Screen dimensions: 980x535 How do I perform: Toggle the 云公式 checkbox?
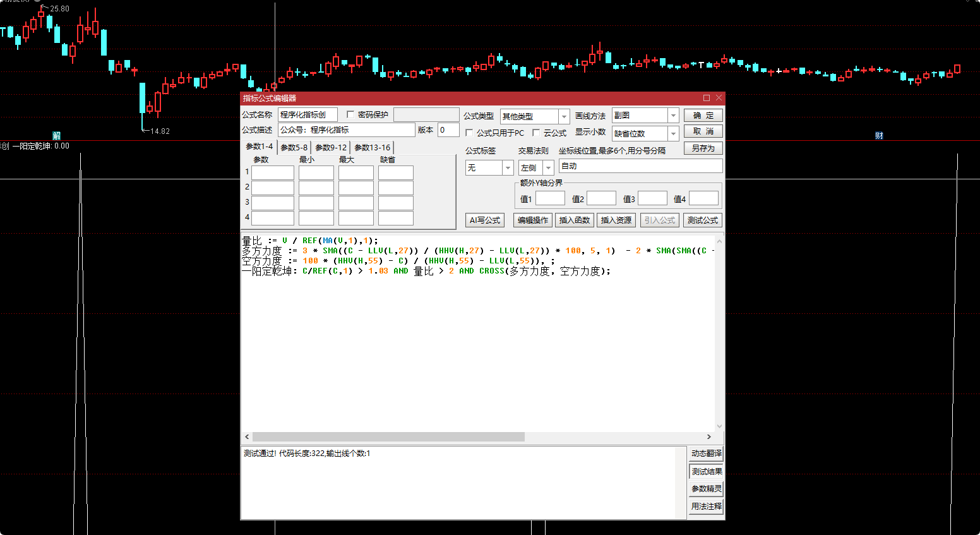(x=536, y=133)
